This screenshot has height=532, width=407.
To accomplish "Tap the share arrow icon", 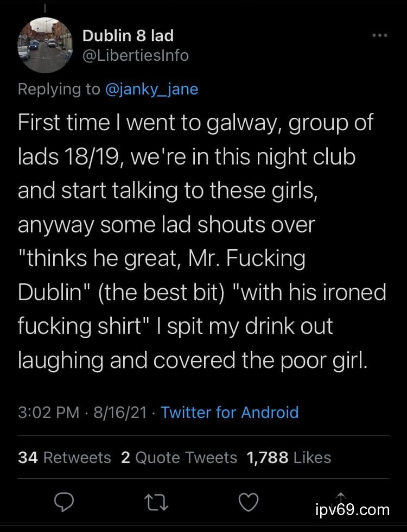I will (340, 496).
